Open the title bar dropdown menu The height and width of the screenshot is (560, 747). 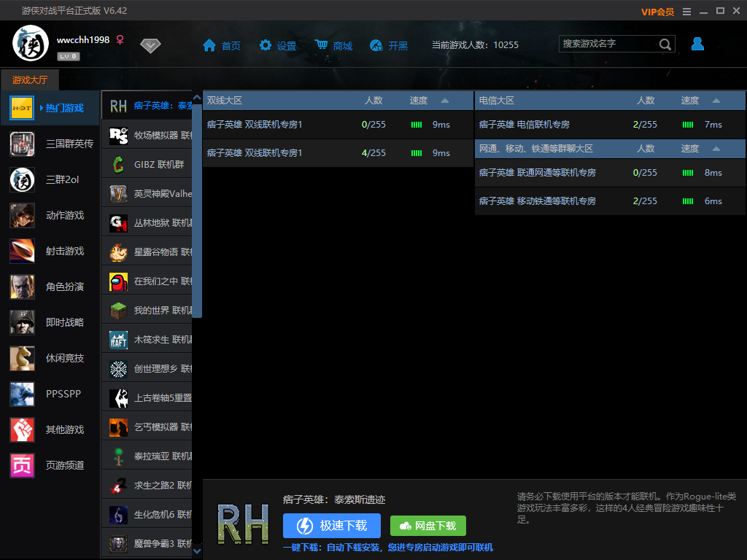point(686,11)
